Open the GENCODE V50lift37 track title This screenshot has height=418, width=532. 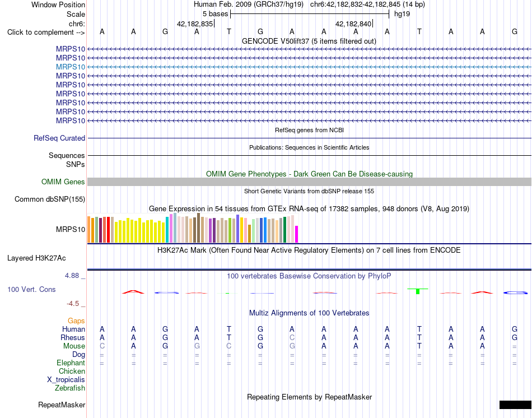309,41
